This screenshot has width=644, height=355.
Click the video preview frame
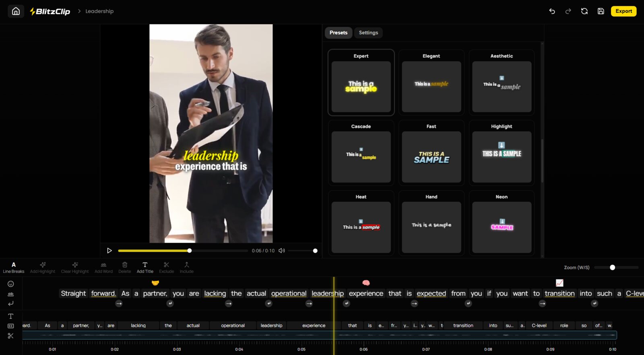tap(211, 134)
